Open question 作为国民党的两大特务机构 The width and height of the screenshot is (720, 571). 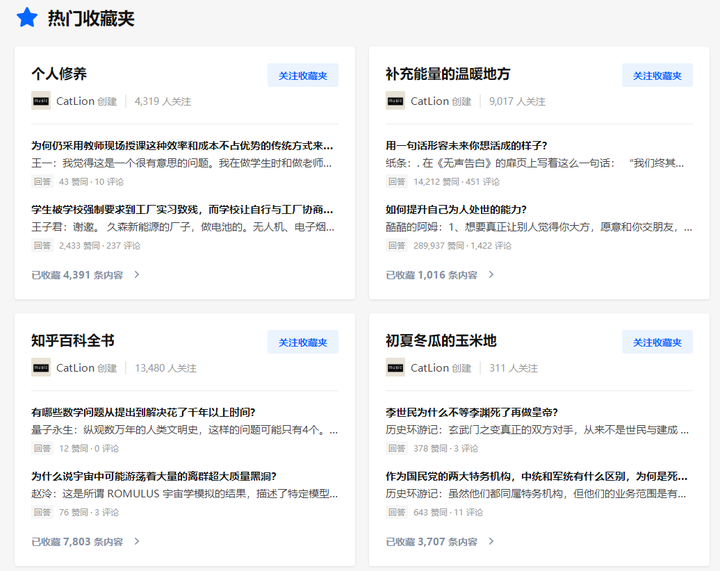(x=537, y=476)
